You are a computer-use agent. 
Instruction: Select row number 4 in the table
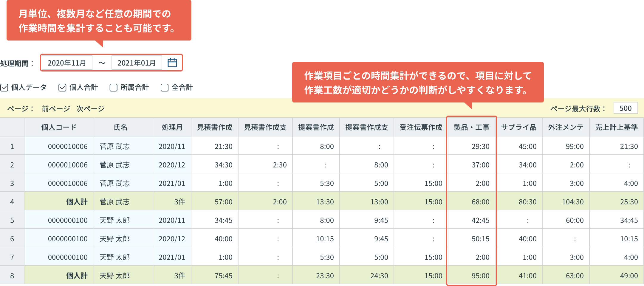pyautogui.click(x=12, y=202)
